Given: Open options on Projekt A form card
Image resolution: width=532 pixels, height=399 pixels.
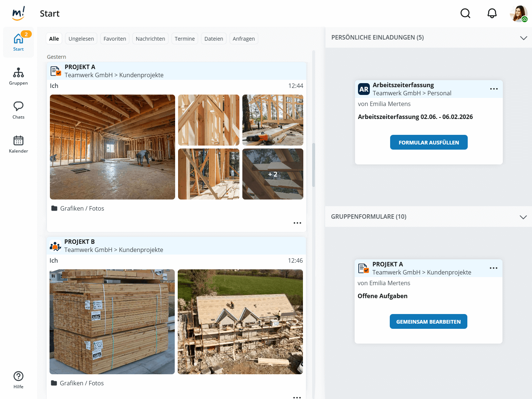Looking at the screenshot, I should 493,268.
